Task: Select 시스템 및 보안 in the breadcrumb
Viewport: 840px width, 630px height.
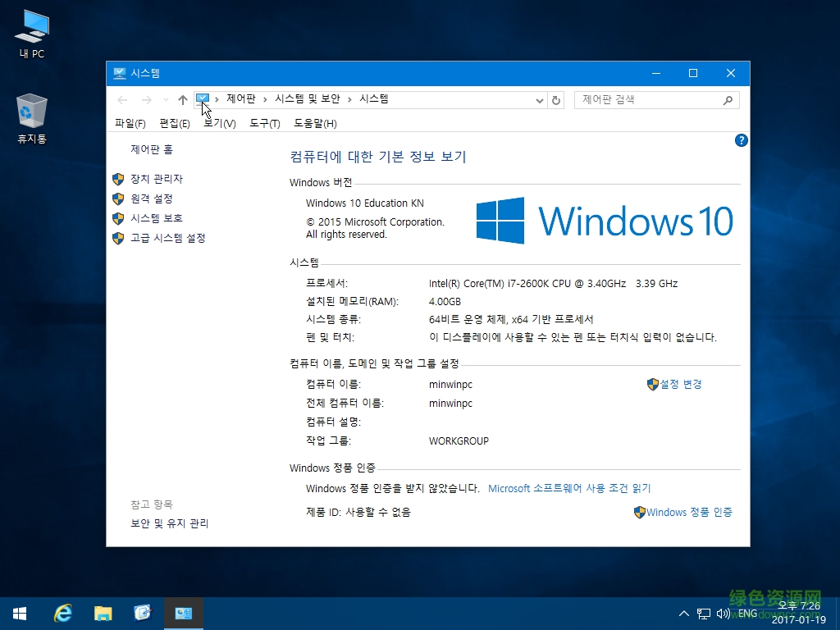Action: coord(308,99)
